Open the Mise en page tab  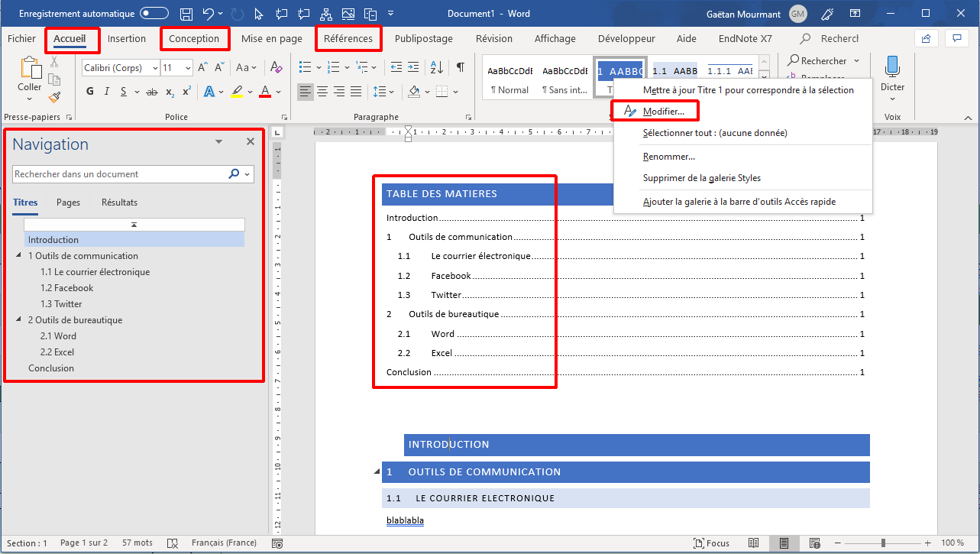(x=272, y=38)
